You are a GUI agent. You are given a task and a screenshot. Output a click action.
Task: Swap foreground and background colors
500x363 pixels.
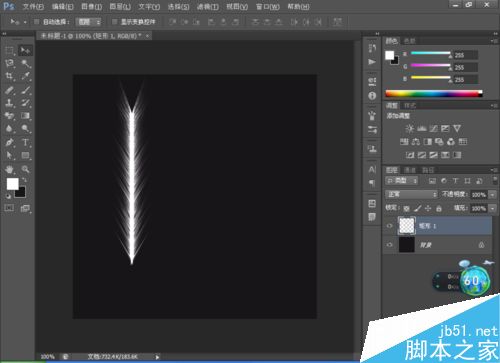[24, 180]
